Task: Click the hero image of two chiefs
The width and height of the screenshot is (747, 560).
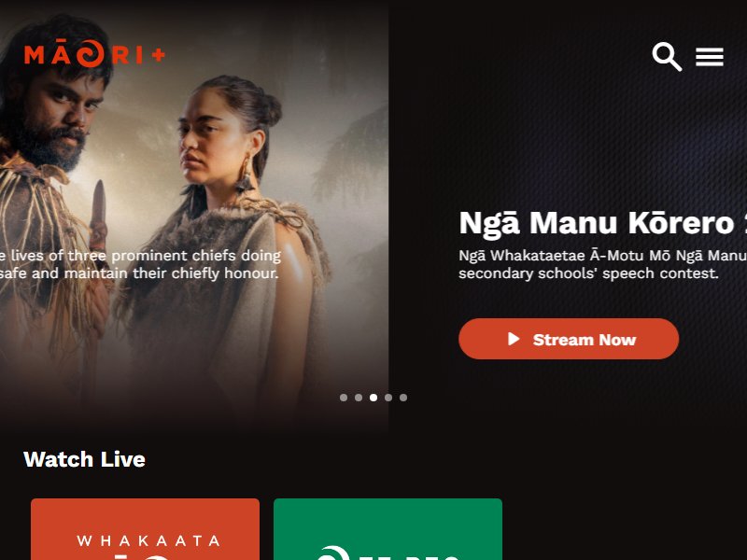Action: click(x=194, y=215)
